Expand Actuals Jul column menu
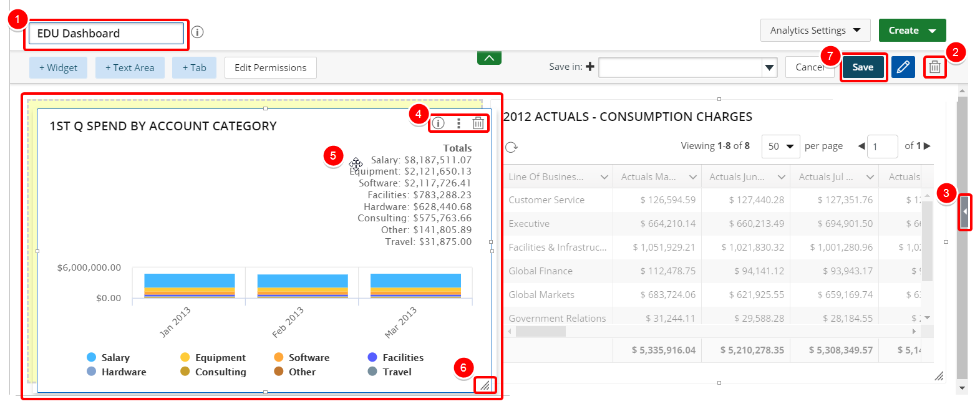Image resolution: width=980 pixels, height=409 pixels. (870, 177)
